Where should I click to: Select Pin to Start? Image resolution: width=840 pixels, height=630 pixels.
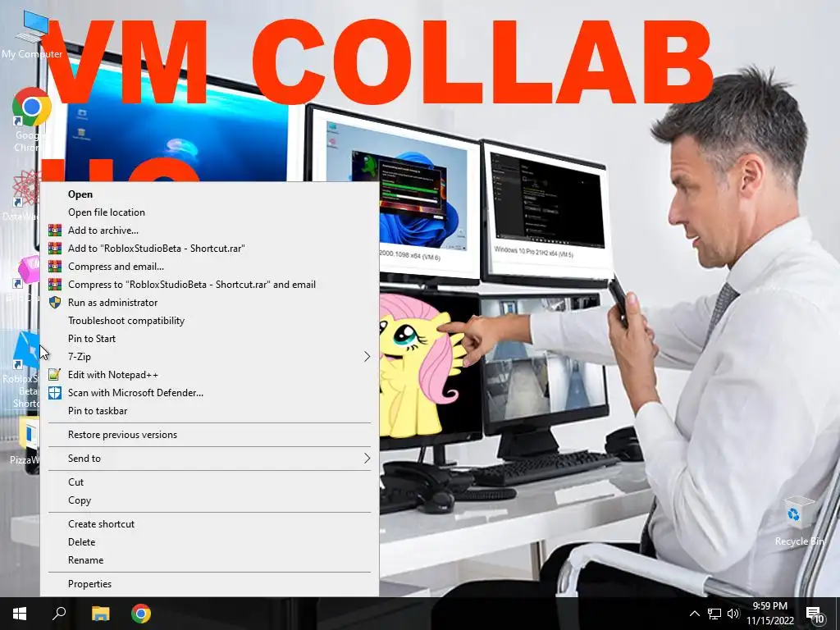coord(209,339)
